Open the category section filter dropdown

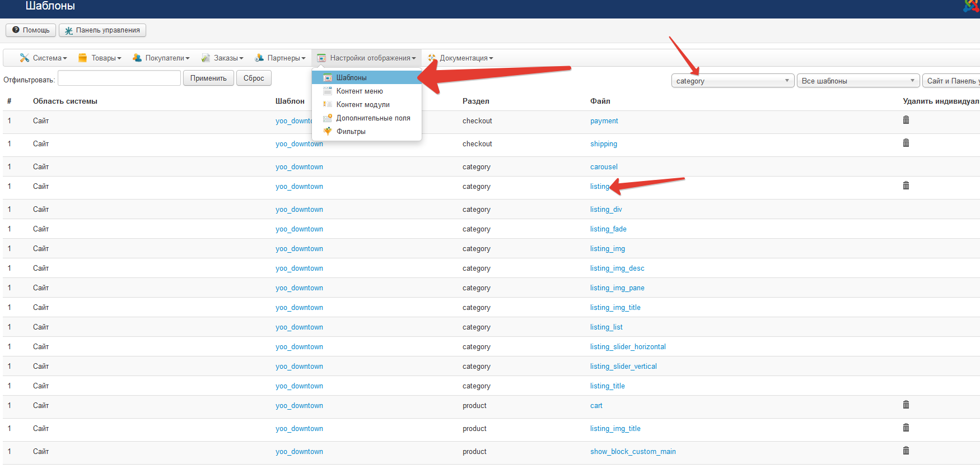click(x=733, y=81)
